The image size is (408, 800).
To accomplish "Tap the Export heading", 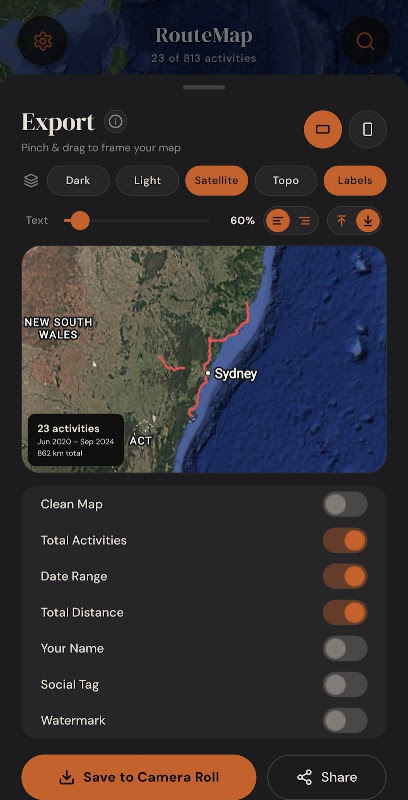I will coord(58,122).
